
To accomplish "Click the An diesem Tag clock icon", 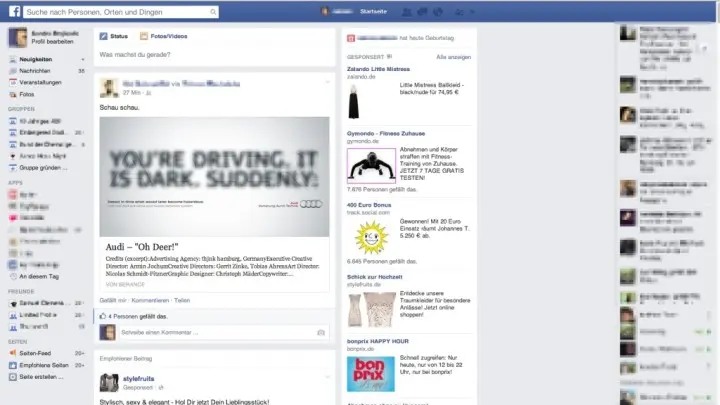I will coord(13,276).
